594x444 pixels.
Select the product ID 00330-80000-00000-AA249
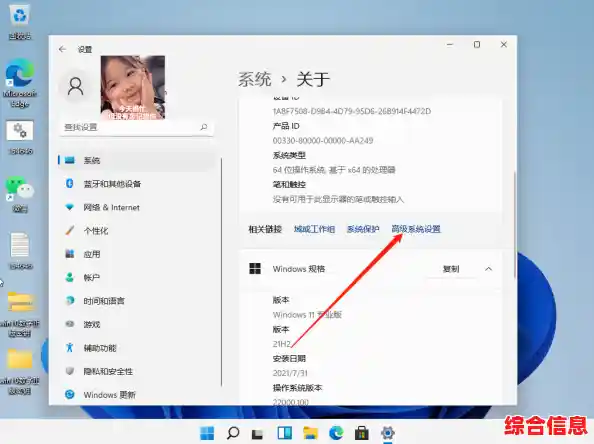(323, 141)
